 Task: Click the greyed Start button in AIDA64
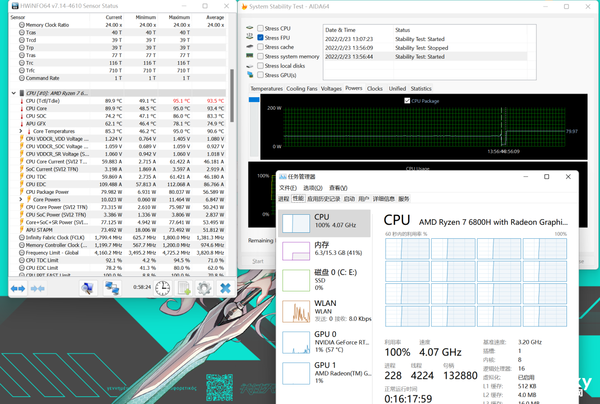258,261
